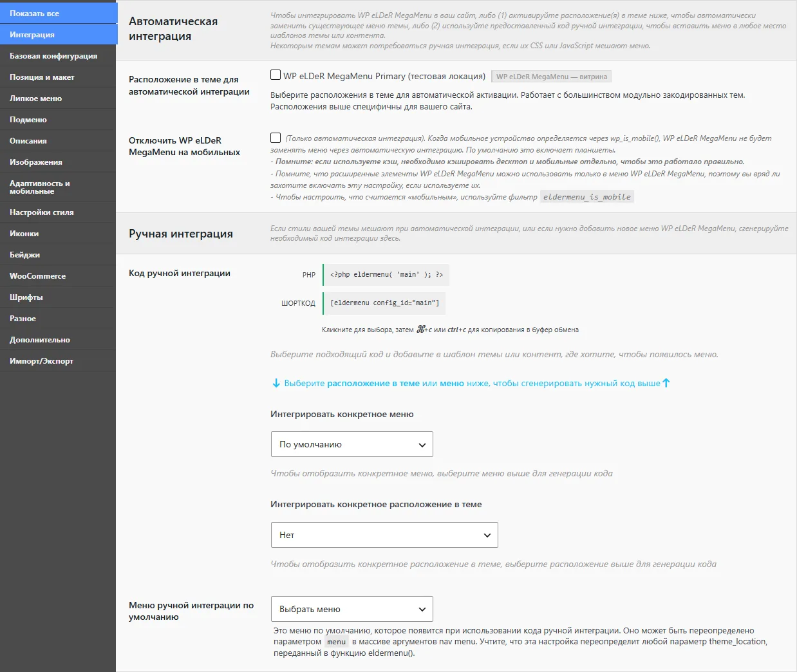
Task: Open the "По умолчанию" menu dropdown
Action: pos(352,444)
